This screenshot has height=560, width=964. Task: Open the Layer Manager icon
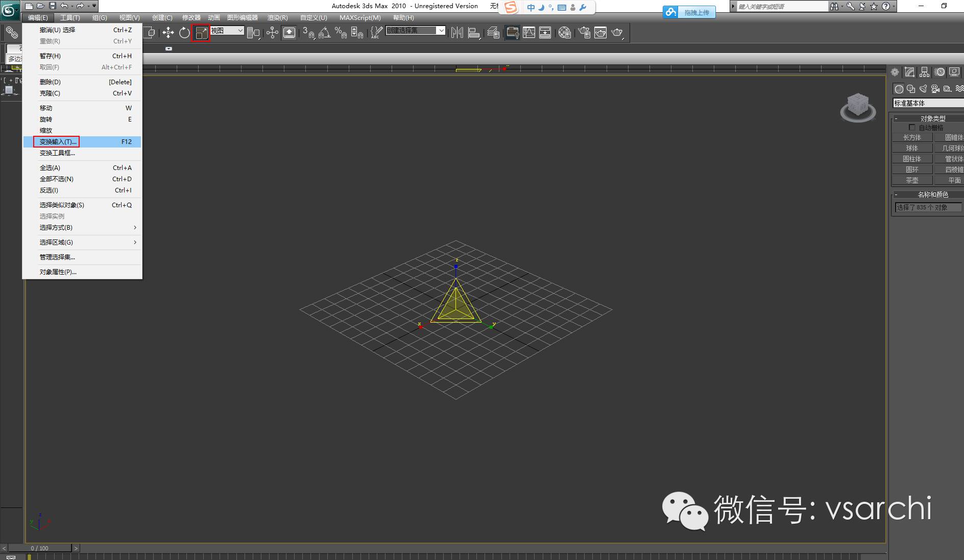coord(493,33)
